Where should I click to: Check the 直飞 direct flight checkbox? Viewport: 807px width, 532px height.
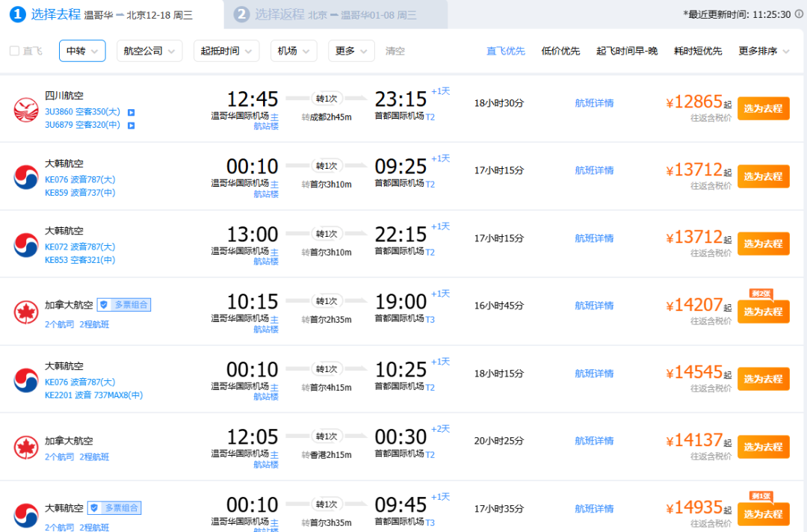pyautogui.click(x=14, y=51)
